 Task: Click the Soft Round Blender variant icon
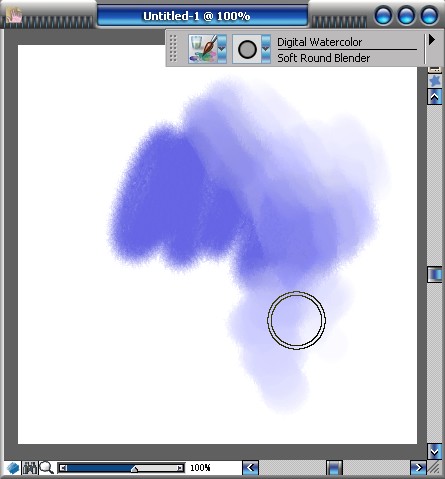click(247, 49)
